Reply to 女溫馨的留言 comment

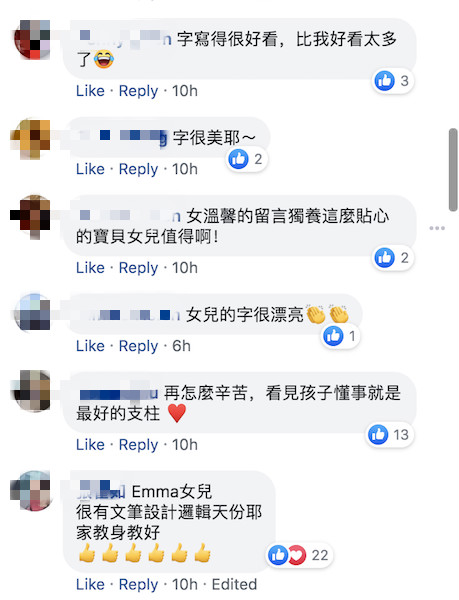click(138, 268)
